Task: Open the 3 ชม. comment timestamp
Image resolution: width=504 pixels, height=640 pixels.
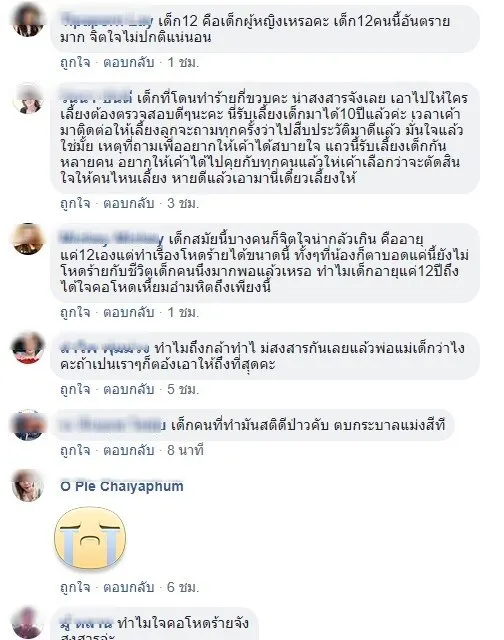Action: [183, 203]
